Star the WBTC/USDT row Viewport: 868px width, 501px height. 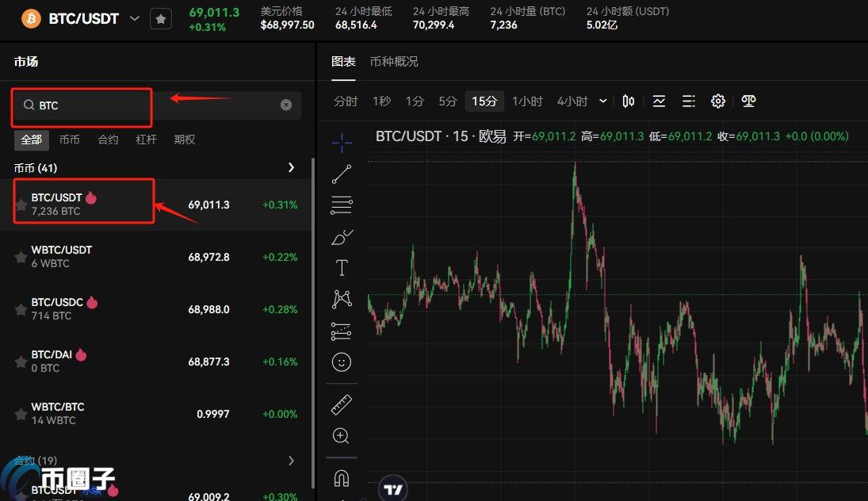click(x=21, y=258)
